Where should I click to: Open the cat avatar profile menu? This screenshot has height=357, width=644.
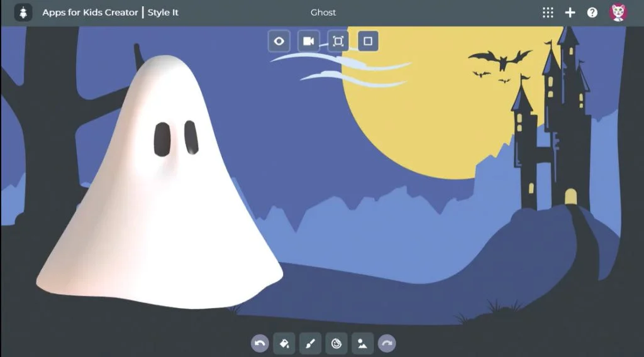coord(618,13)
